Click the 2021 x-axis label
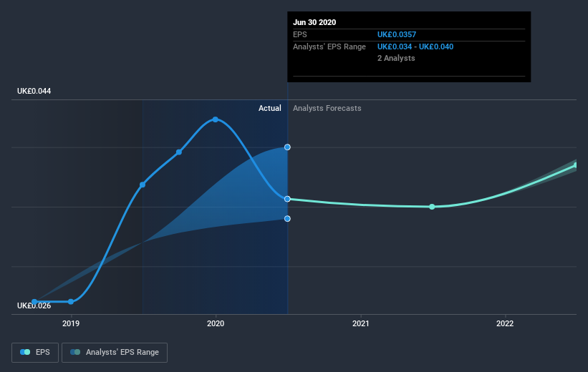 tap(361, 323)
